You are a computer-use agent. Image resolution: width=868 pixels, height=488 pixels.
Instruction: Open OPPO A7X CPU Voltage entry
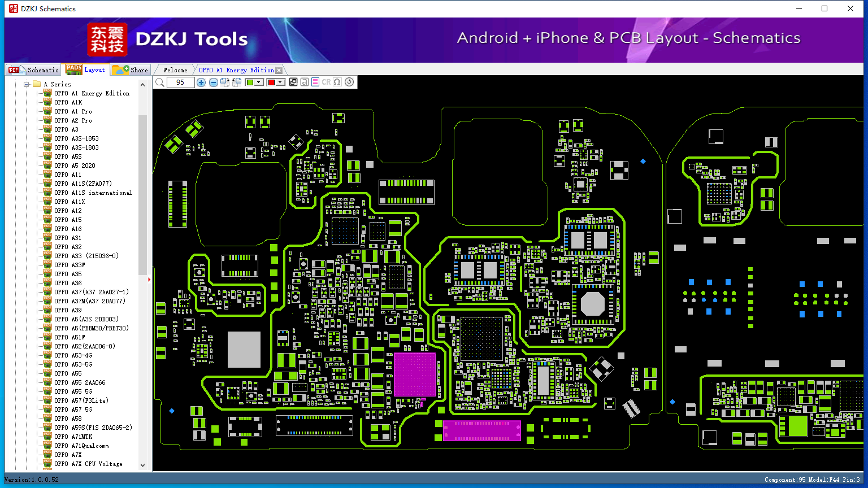coord(88,464)
